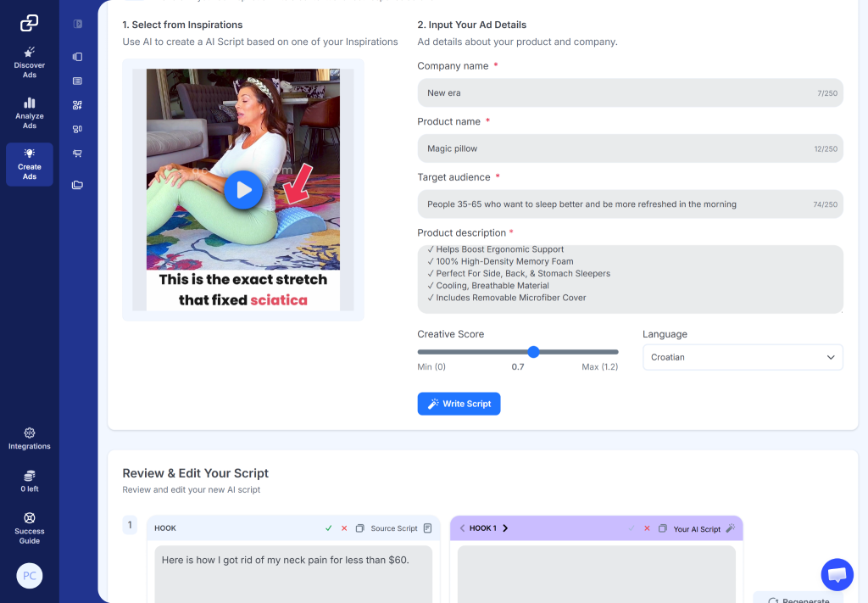868x603 pixels.
Task: Open the Language dropdown showing Croatian
Action: click(743, 357)
